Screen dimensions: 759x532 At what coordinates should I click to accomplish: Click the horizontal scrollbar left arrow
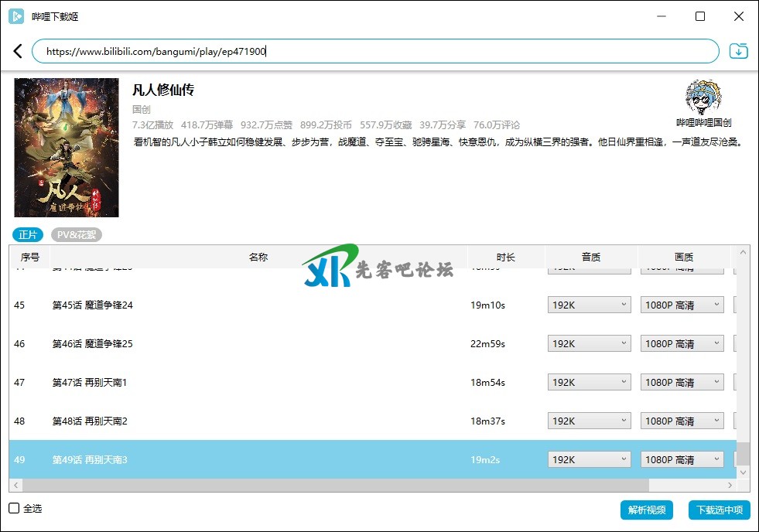(x=15, y=486)
